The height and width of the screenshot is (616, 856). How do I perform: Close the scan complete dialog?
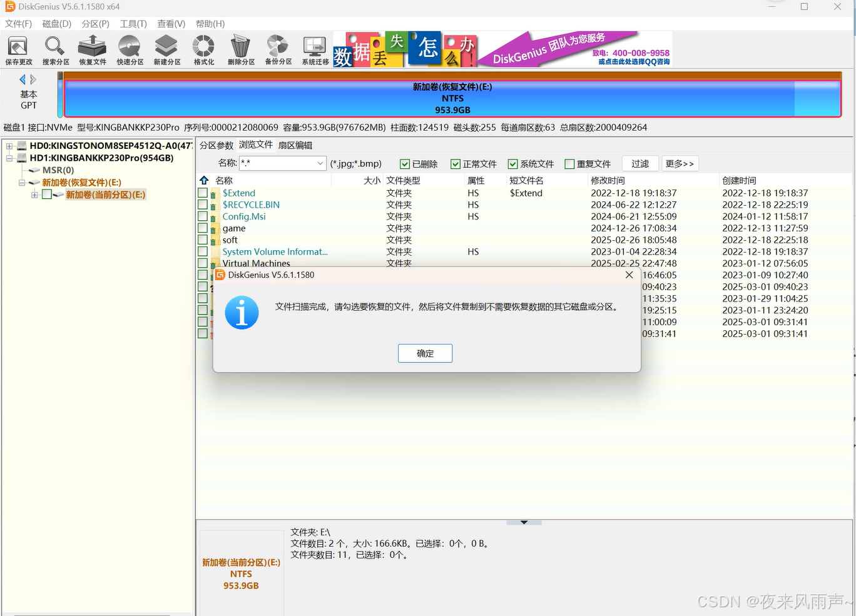[x=629, y=275]
